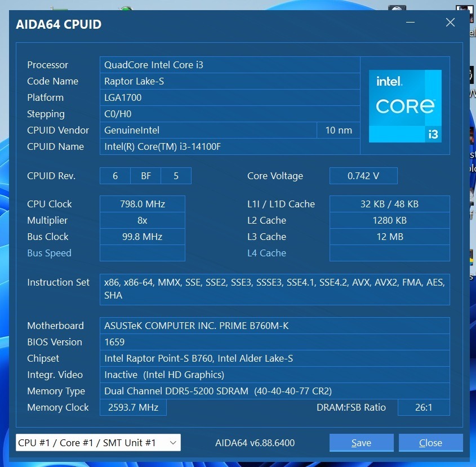The height and width of the screenshot is (467, 476).
Task: Click the Integr. Video Inactive value
Action: pos(275,375)
